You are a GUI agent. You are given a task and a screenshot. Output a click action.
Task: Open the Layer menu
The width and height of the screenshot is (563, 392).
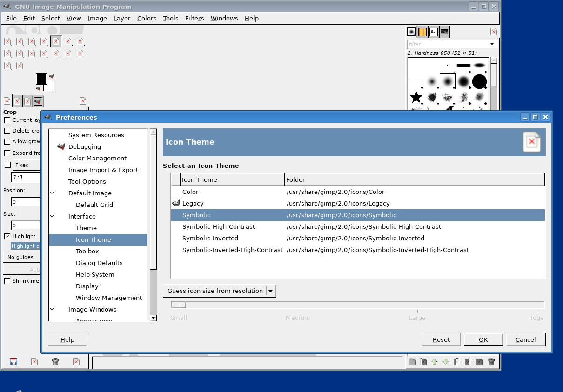tap(122, 18)
